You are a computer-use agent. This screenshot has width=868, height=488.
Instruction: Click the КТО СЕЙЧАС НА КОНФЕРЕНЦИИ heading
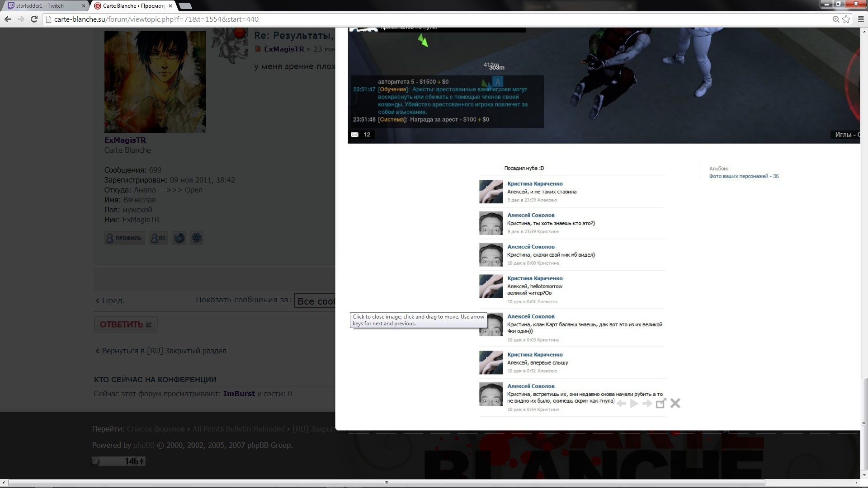(155, 380)
